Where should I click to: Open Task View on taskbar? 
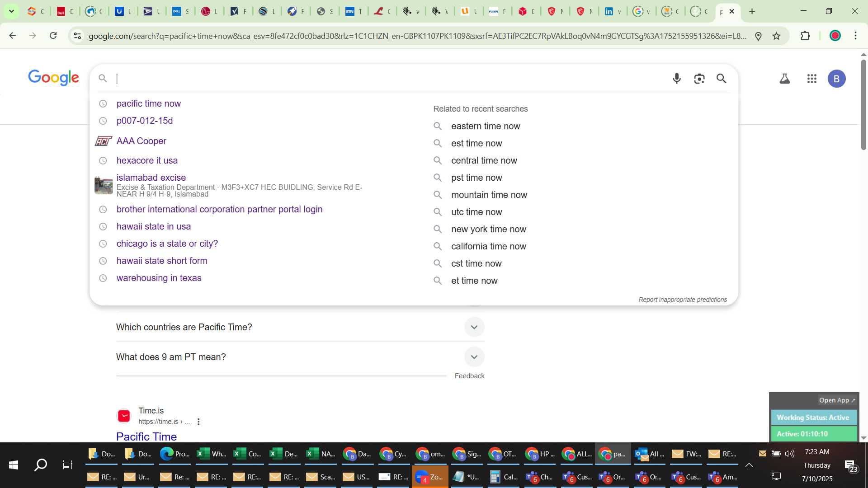point(68,465)
